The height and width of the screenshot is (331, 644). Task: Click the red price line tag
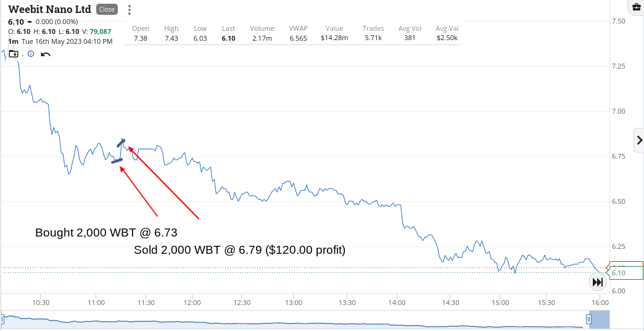(625, 264)
